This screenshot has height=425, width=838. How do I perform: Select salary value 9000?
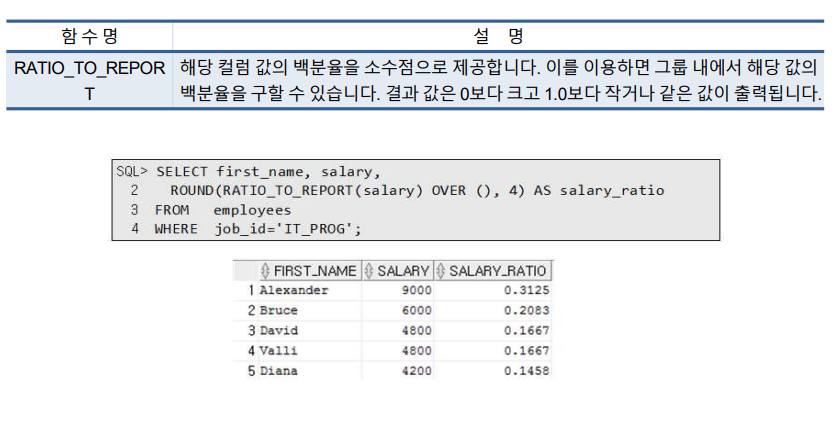pyautogui.click(x=416, y=290)
